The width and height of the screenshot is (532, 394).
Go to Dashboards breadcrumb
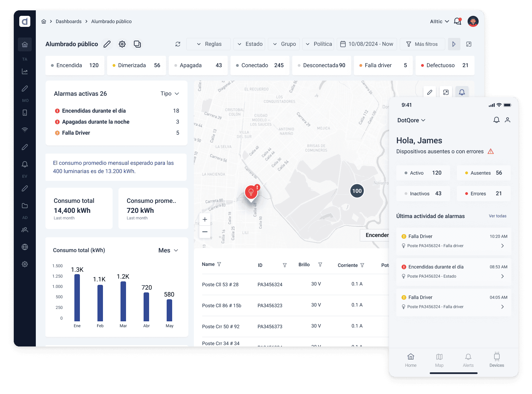(x=69, y=21)
